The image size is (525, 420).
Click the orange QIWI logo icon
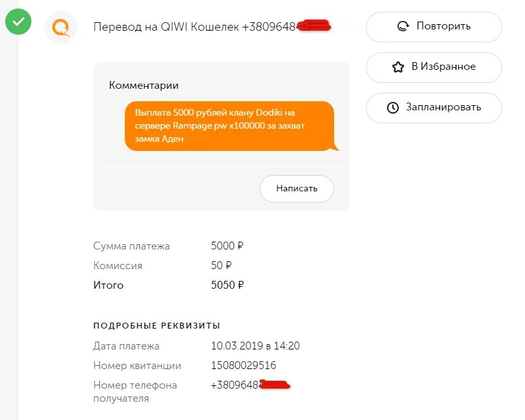(x=60, y=27)
